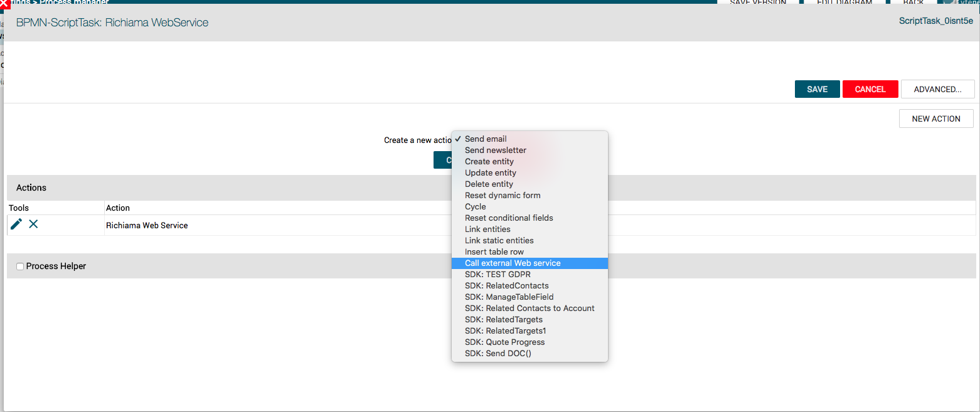Viewport: 980px width, 412px height.
Task: Click the ScriptTask_0isnt5e identifier
Action: tap(936, 21)
